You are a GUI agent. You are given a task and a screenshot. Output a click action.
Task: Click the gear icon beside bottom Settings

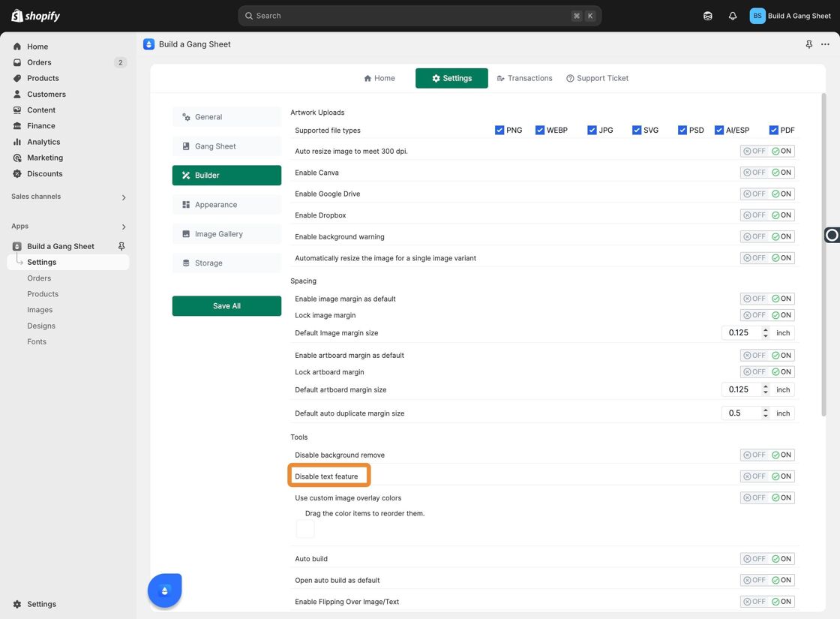point(17,604)
